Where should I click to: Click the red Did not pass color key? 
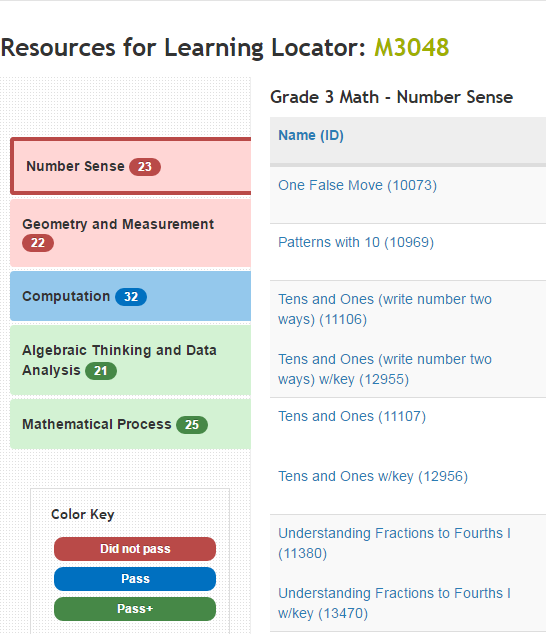(135, 549)
